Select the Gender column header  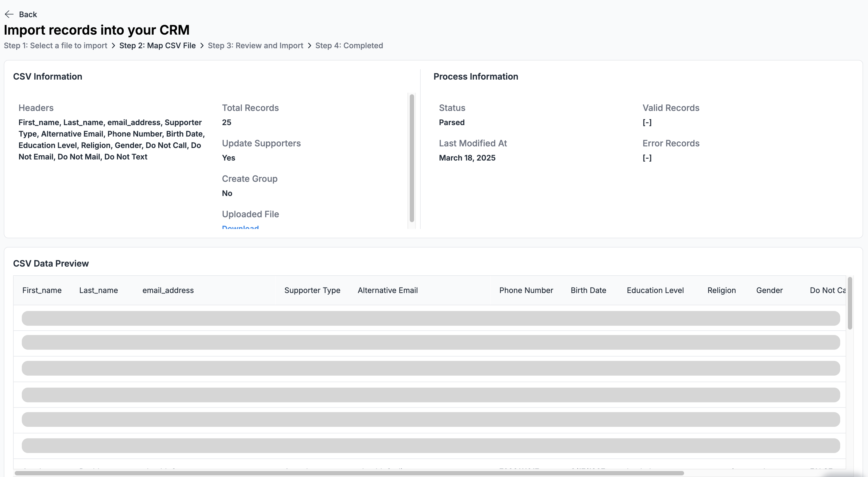point(769,290)
